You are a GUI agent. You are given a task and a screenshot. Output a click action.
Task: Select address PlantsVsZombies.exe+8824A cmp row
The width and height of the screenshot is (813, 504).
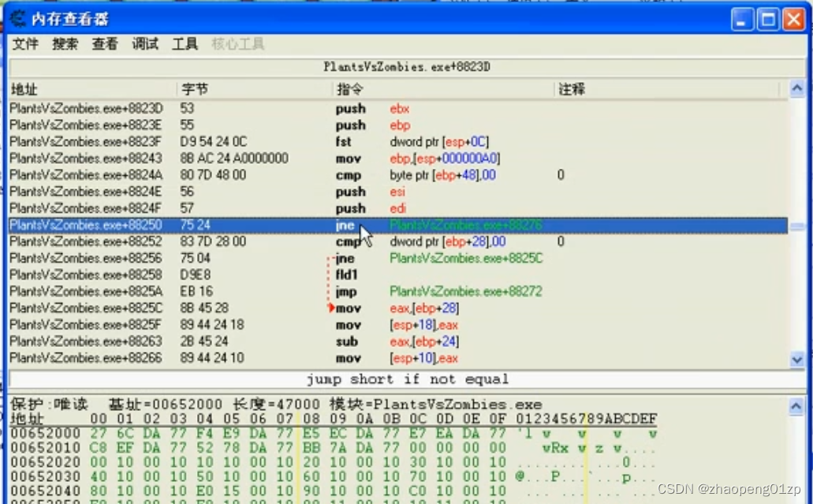coord(398,175)
